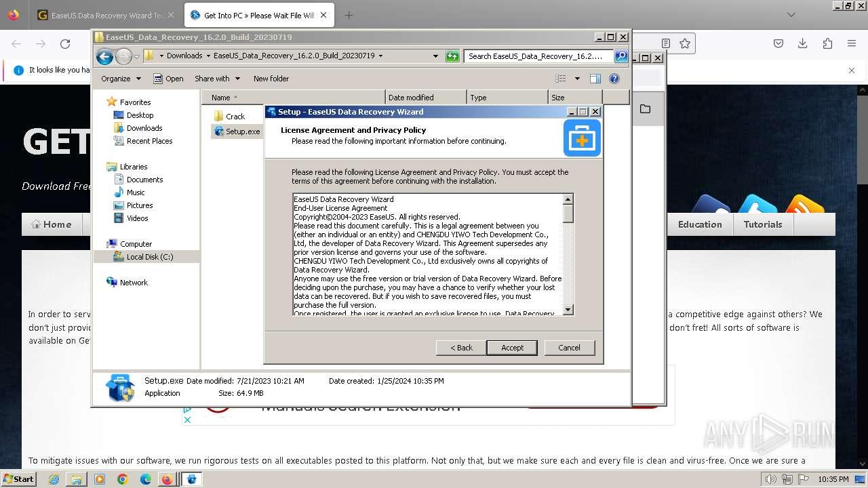Launch Chrome from taskbar
Image resolution: width=868 pixels, height=488 pixels.
[122, 479]
